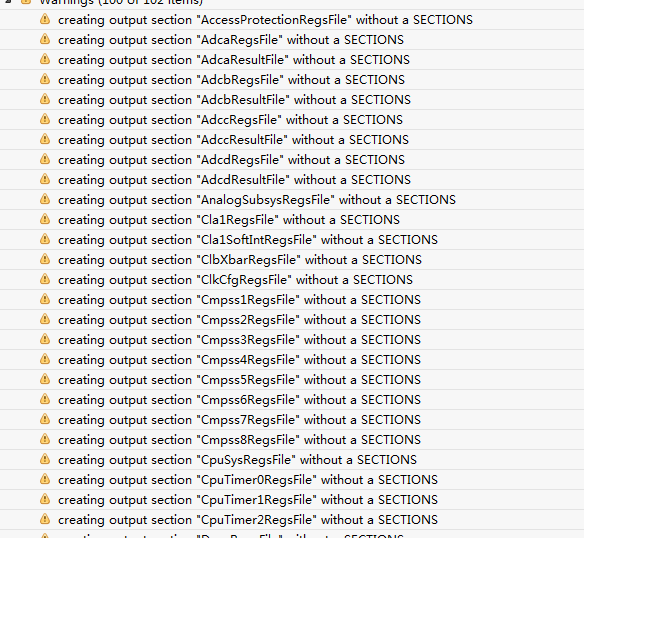
Task: Click warning icon for "AnalogSubsysRegsFile" warning
Action: tap(44, 200)
